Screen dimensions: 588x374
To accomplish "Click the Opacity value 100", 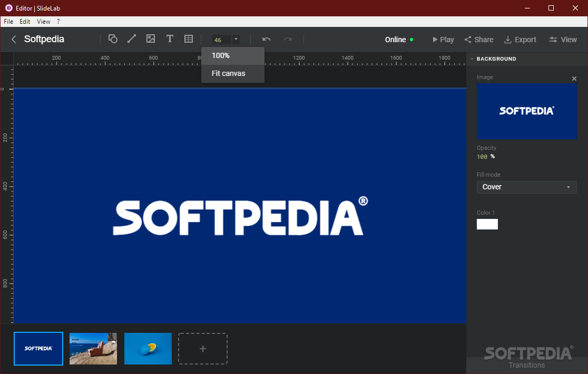I will click(x=482, y=157).
